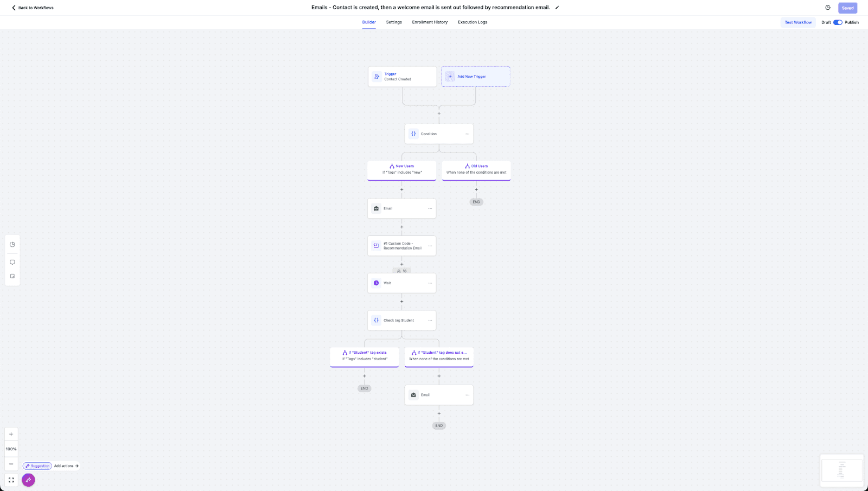Click the sticky note sidebar icon
Image resolution: width=868 pixels, height=491 pixels.
(x=12, y=276)
